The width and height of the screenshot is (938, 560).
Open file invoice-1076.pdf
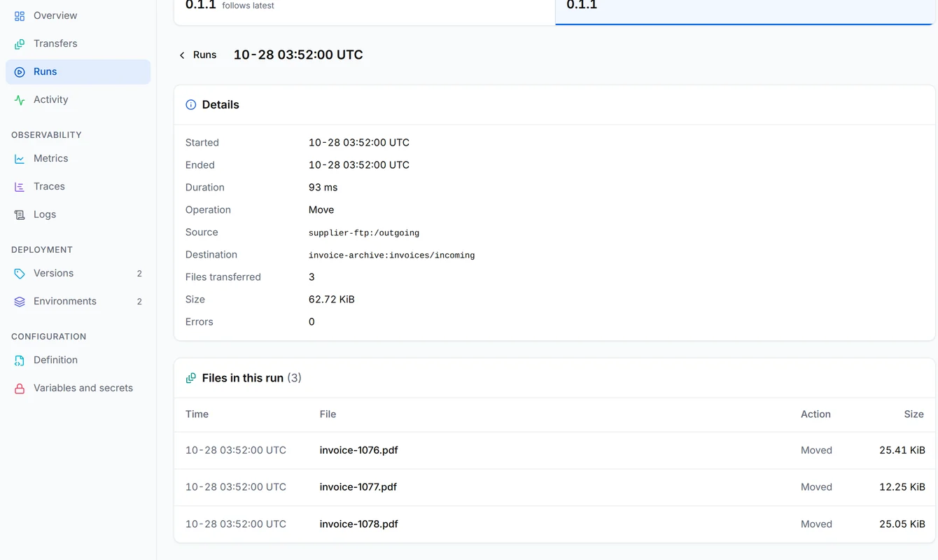point(358,450)
